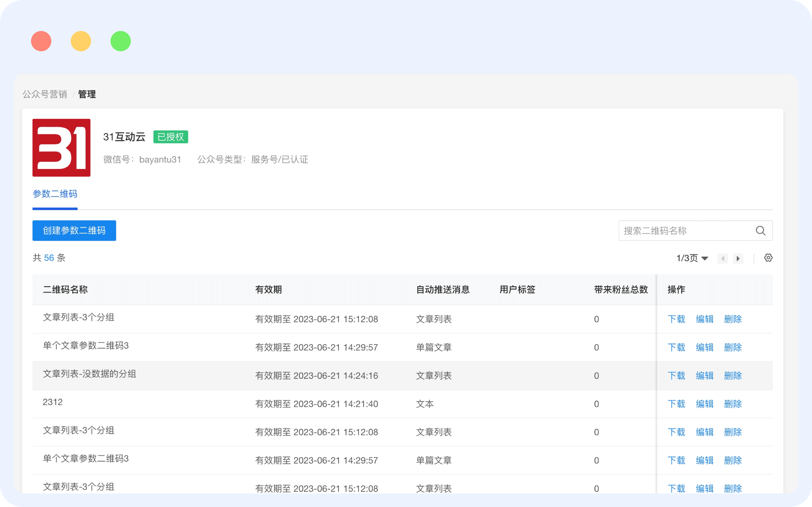Click the red window close dot

(41, 41)
